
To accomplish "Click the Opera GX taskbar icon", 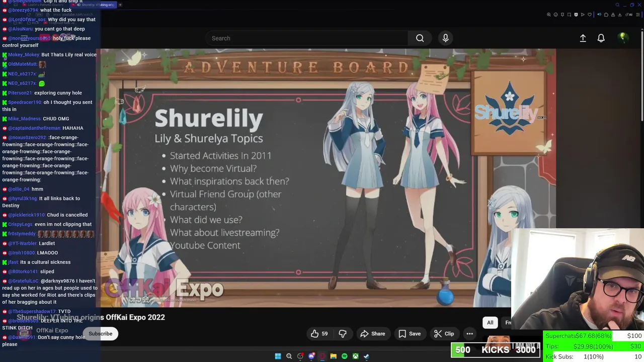I will click(323, 356).
